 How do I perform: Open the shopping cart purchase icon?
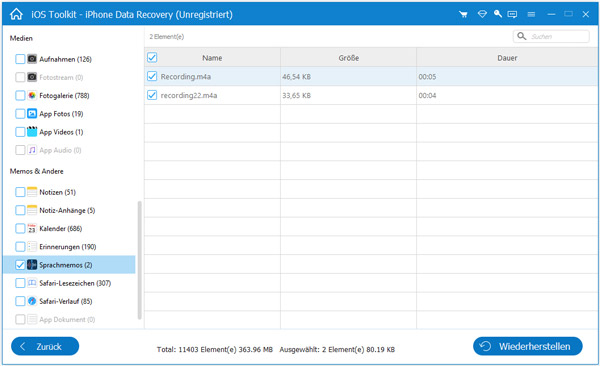(463, 15)
